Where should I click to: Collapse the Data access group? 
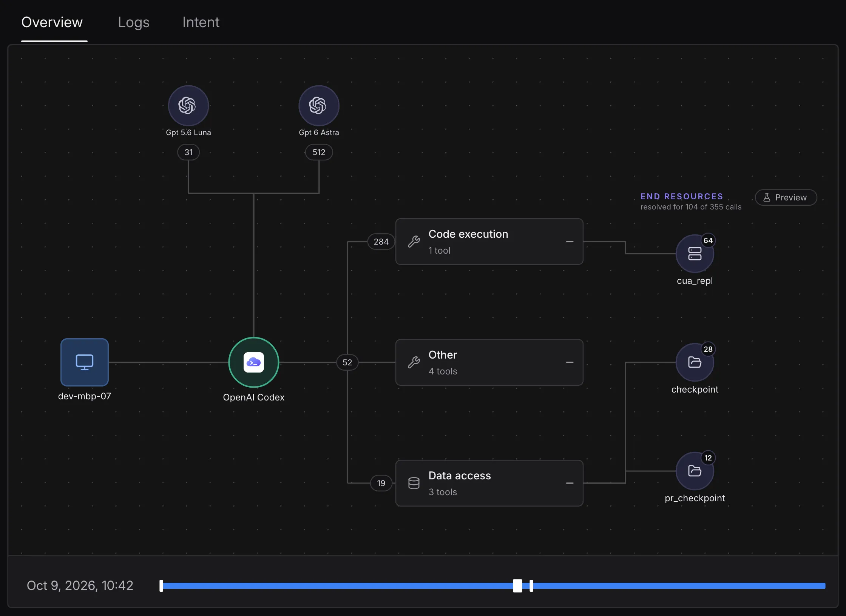pos(570,483)
